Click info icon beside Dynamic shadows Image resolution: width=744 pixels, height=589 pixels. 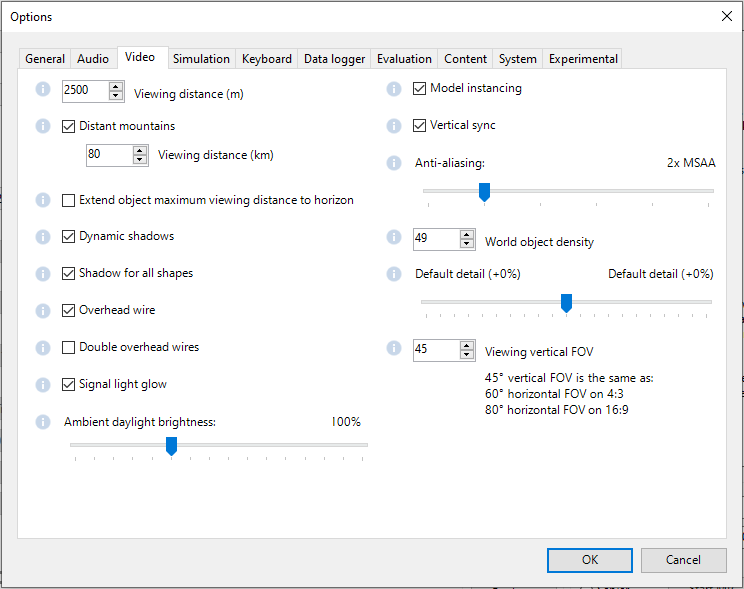(43, 237)
